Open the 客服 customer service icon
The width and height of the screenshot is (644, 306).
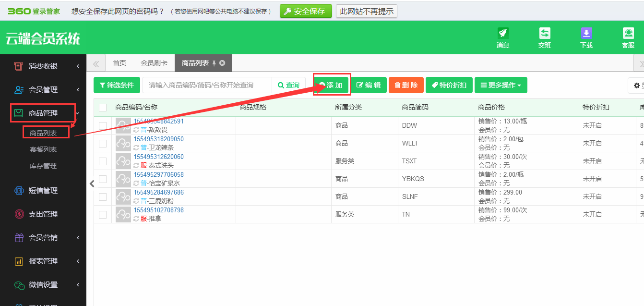pos(628,33)
